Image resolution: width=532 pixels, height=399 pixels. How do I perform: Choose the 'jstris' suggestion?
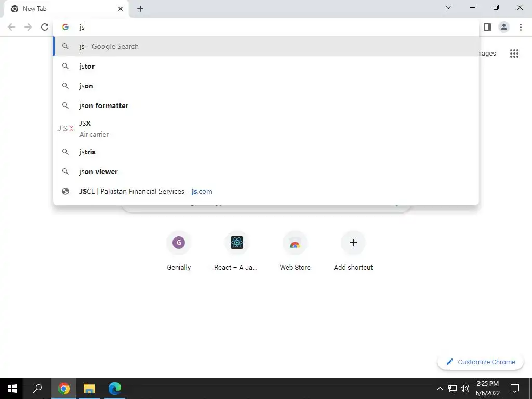(x=266, y=152)
